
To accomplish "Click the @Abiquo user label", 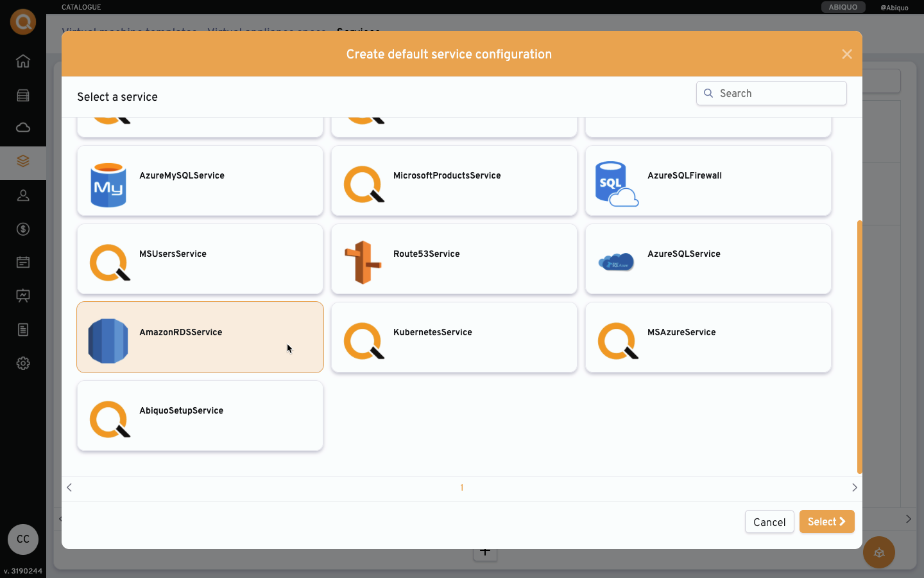I will click(x=894, y=8).
